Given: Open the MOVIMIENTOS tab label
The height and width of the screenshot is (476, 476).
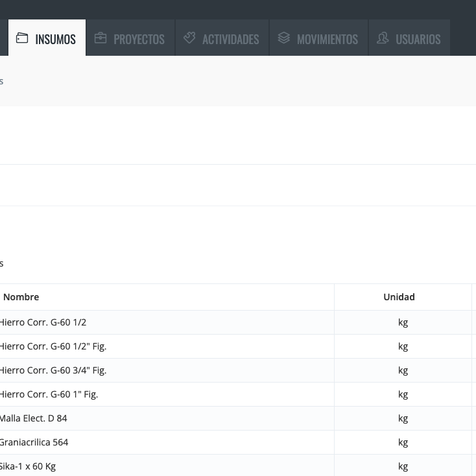Looking at the screenshot, I should pos(327,40).
